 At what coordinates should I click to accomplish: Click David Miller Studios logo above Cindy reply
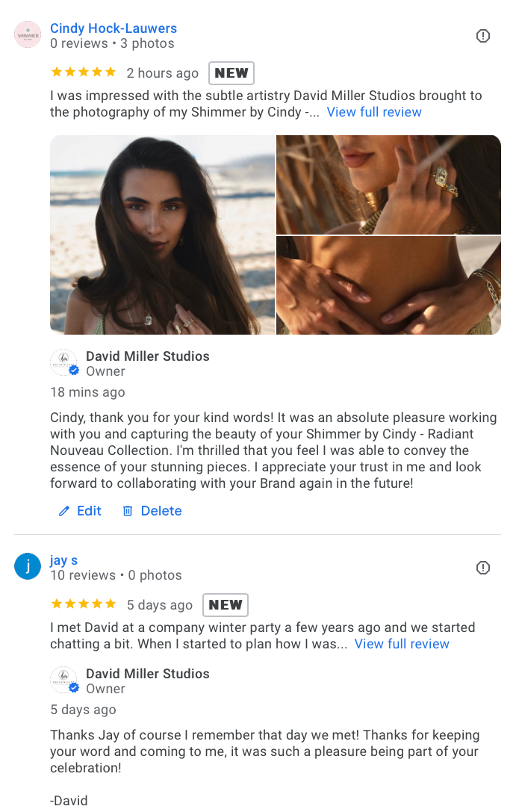click(x=63, y=362)
